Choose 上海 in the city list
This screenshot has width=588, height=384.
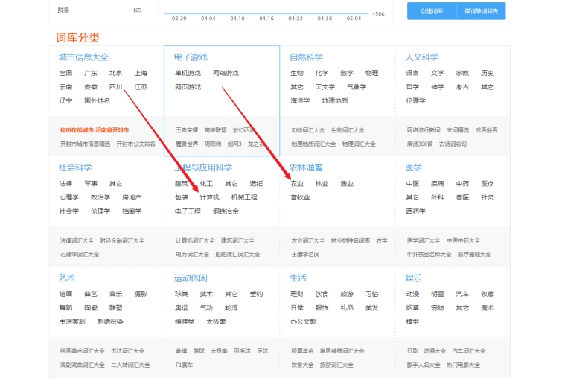(141, 73)
